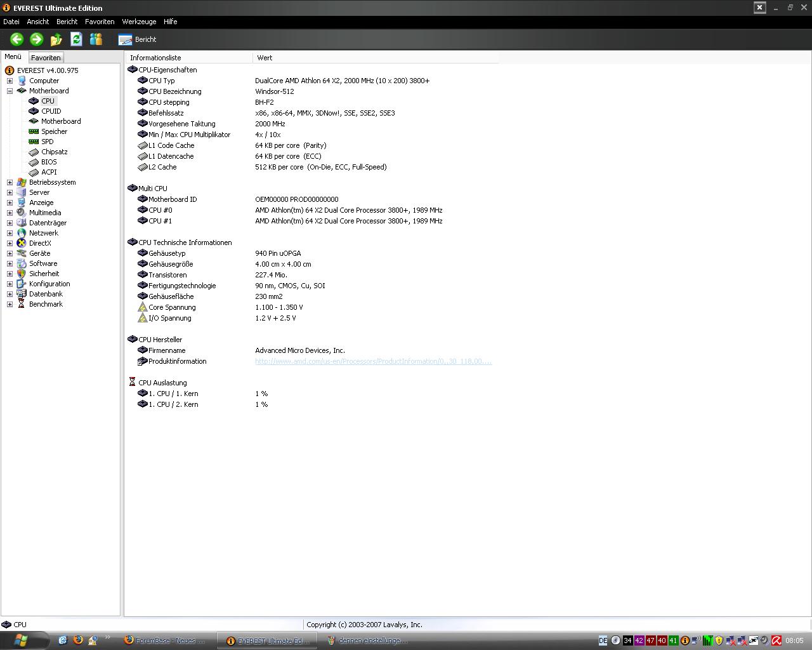Image resolution: width=812 pixels, height=650 pixels.
Task: Open the Hilfe menu
Action: (x=170, y=22)
